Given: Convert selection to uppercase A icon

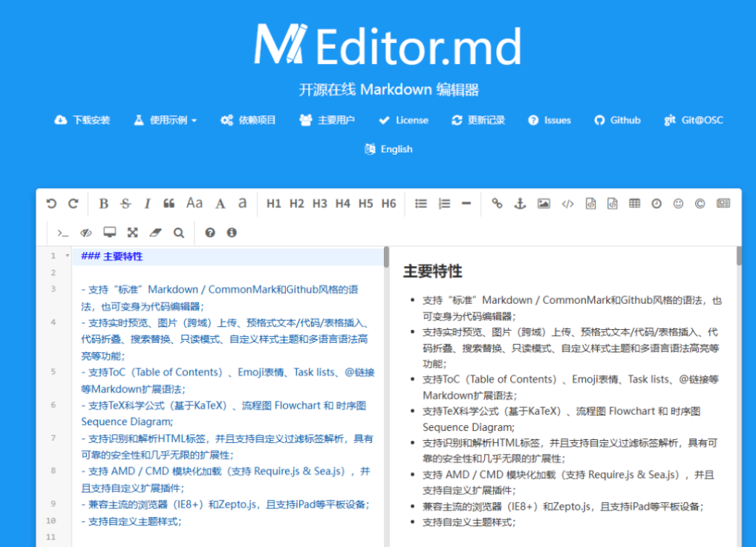Looking at the screenshot, I should [x=220, y=204].
